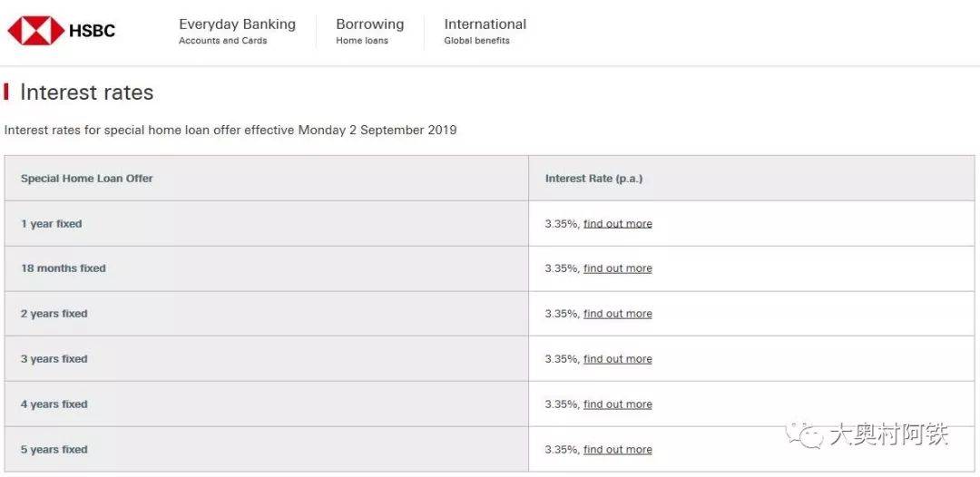This screenshot has height=477, width=980.
Task: Click the HSBC hexagon logo icon
Action: coord(35,31)
